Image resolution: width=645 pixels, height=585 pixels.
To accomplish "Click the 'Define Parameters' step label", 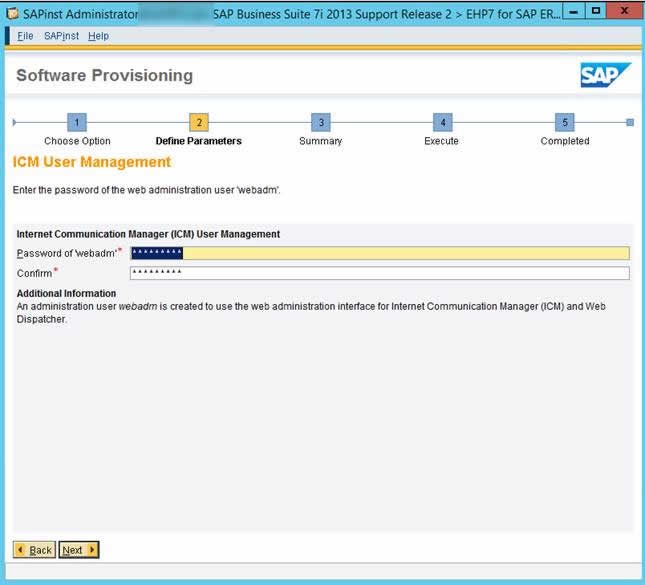I will 199,141.
